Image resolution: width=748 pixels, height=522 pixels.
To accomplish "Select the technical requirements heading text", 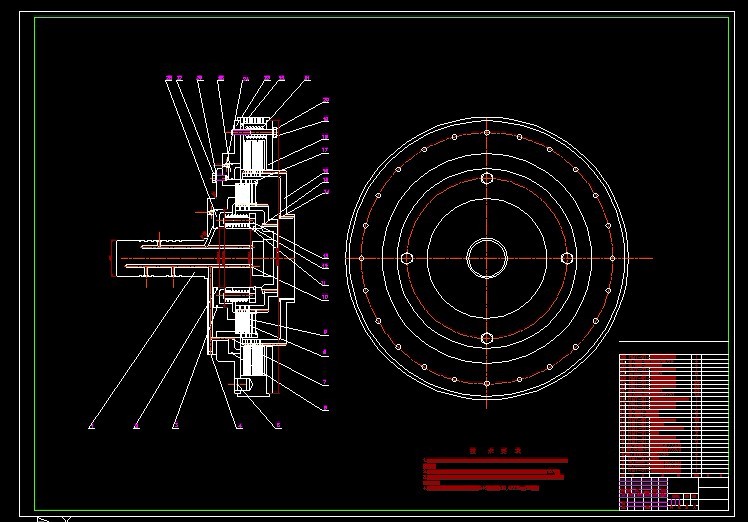I will (x=495, y=450).
